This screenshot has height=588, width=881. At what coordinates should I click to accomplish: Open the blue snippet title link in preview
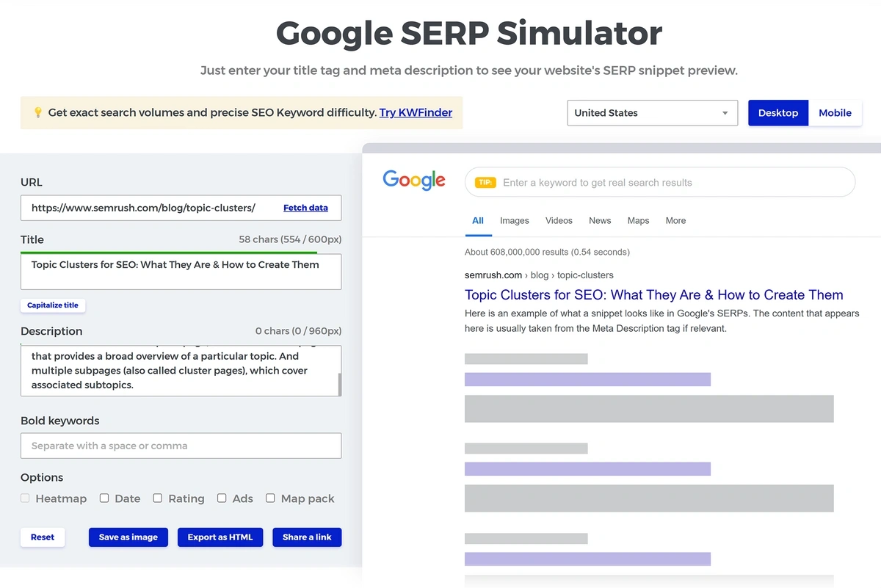tap(654, 295)
